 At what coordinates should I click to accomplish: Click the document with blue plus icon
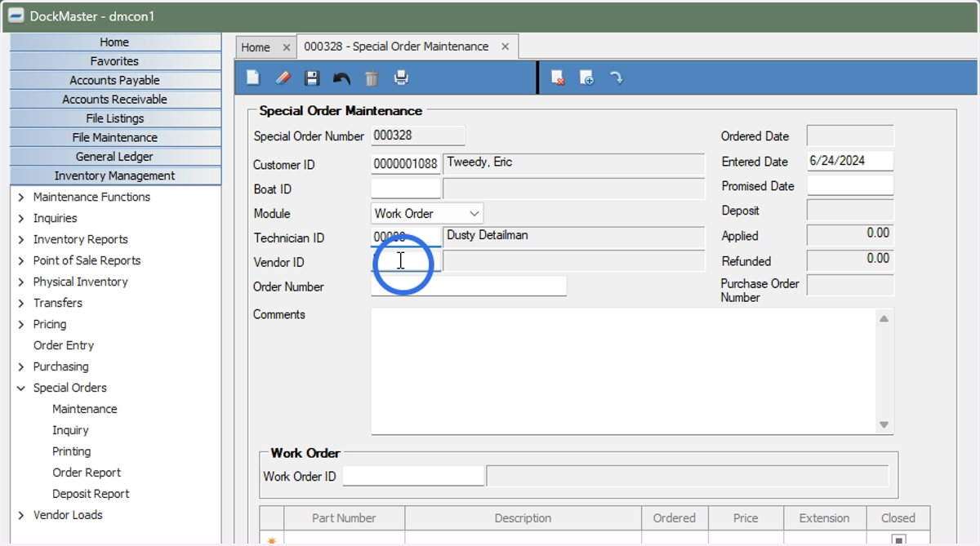coord(586,78)
